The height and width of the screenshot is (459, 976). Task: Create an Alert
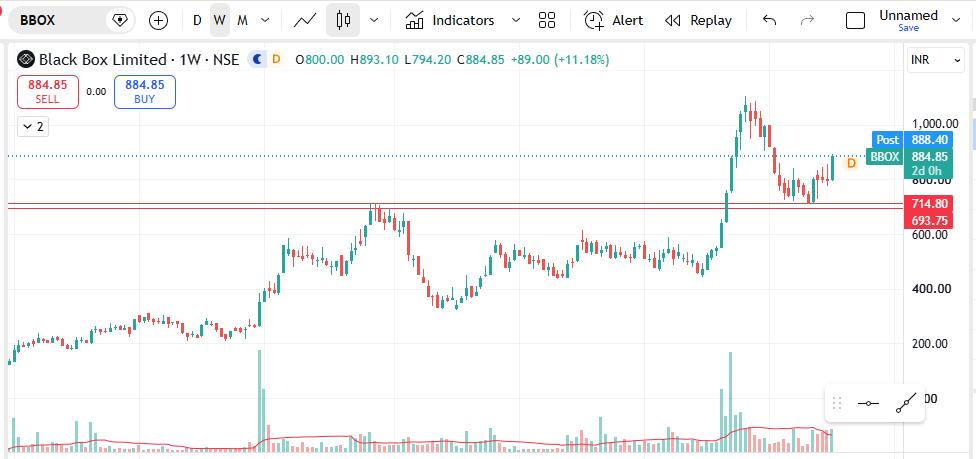coord(614,21)
